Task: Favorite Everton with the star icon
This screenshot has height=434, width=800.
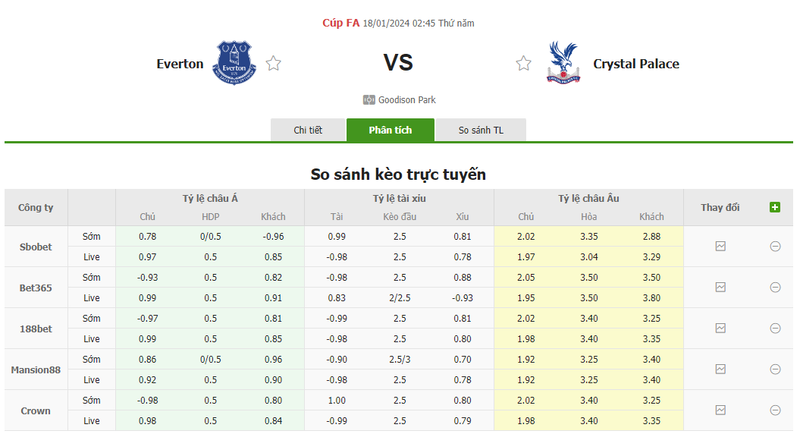Action: [273, 64]
